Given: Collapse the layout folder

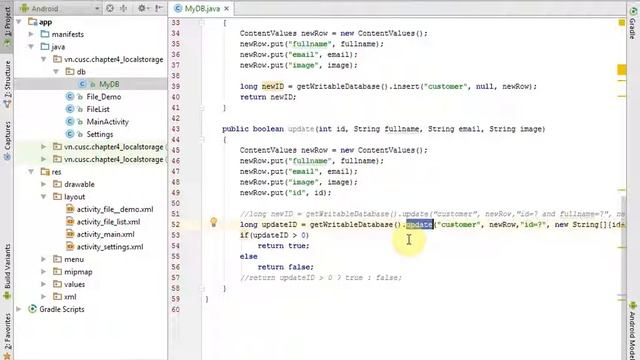Looking at the screenshot, I should [x=43, y=197].
